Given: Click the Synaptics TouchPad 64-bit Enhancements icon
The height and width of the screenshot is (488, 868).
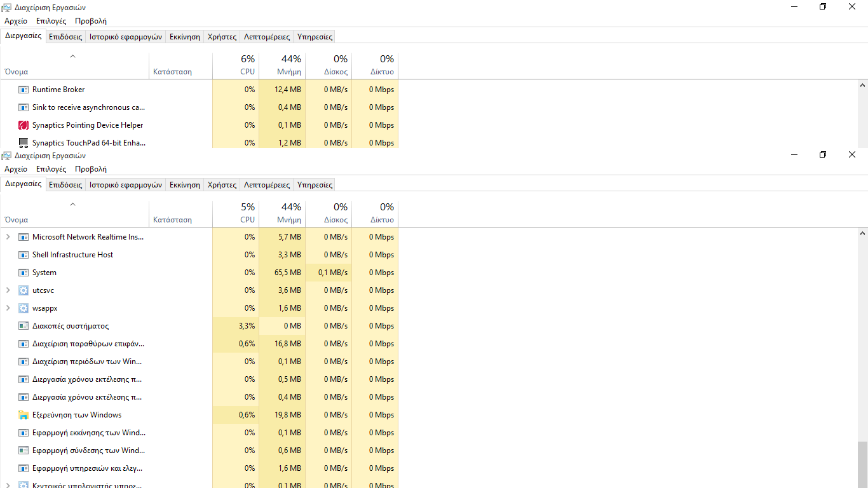Looking at the screenshot, I should [24, 143].
